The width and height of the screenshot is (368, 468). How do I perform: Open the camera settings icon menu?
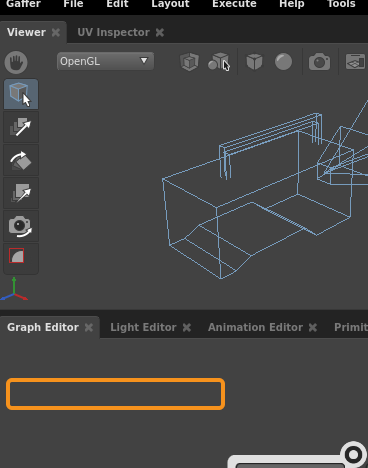[319, 62]
